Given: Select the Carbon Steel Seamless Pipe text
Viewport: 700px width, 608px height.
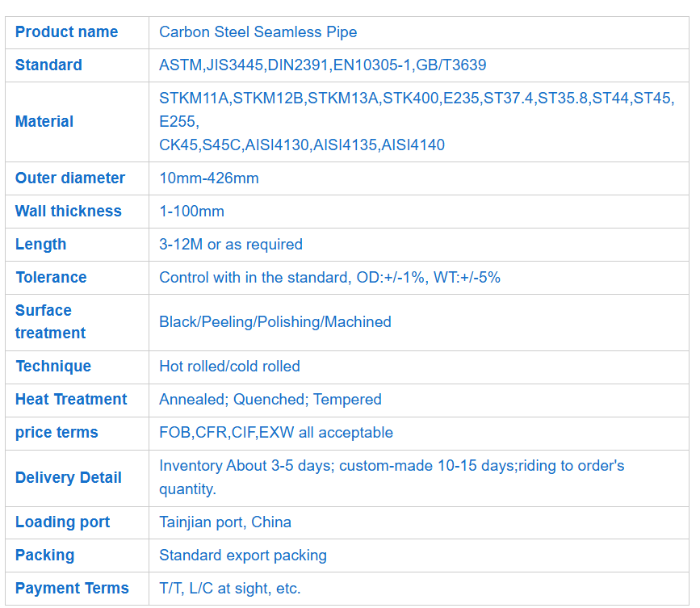Looking at the screenshot, I should click(x=258, y=32).
